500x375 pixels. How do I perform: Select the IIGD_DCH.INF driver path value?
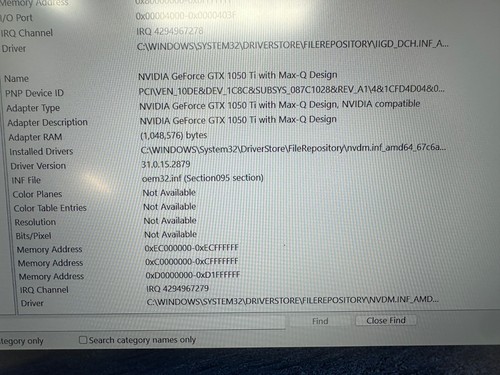pos(293,45)
